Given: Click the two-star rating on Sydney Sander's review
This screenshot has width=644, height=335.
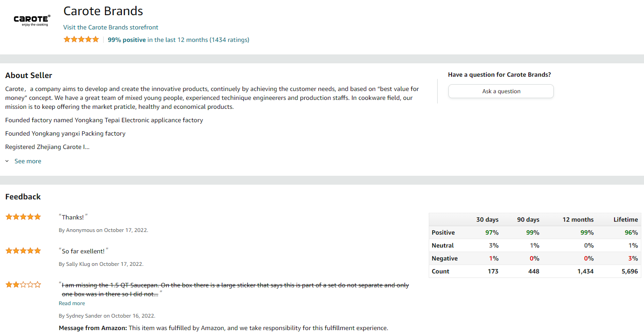Looking at the screenshot, I should pyautogui.click(x=23, y=285).
